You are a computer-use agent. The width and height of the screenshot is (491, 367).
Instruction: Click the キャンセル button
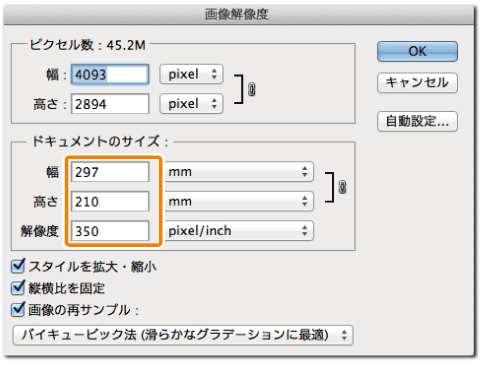coord(417,82)
